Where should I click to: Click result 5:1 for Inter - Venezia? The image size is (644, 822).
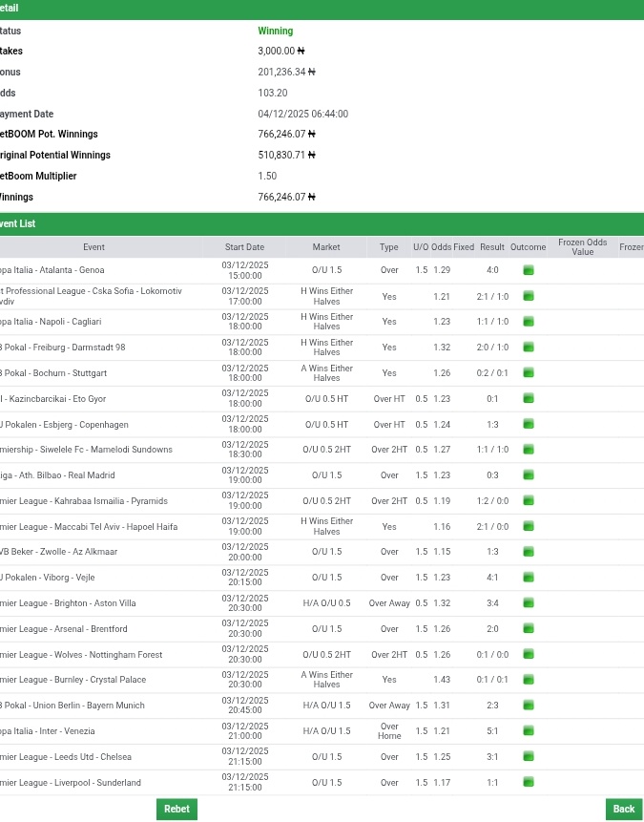point(492,730)
